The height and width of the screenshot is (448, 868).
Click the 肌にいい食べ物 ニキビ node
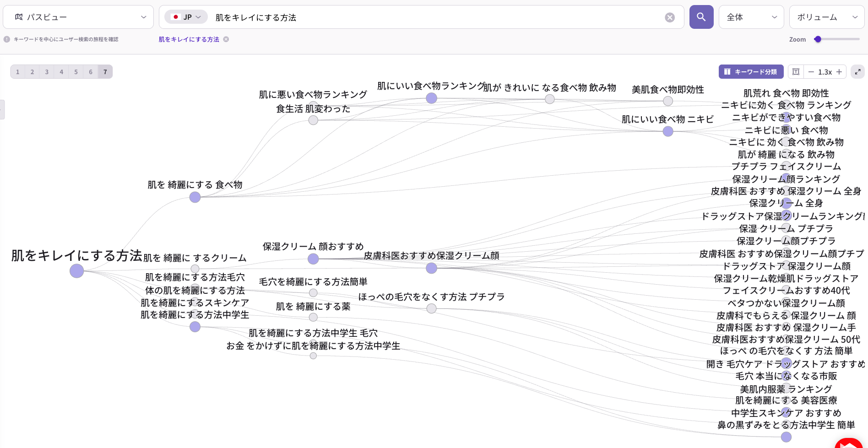pyautogui.click(x=668, y=131)
